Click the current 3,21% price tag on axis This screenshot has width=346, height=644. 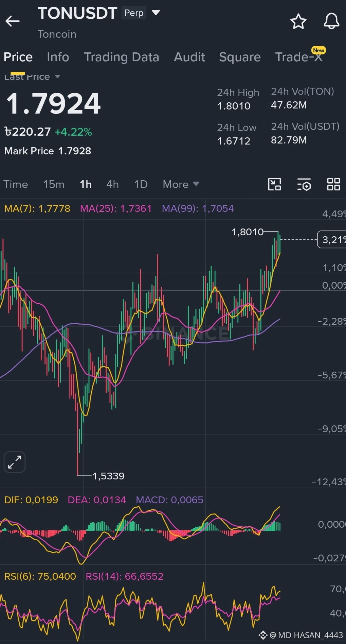(x=332, y=240)
